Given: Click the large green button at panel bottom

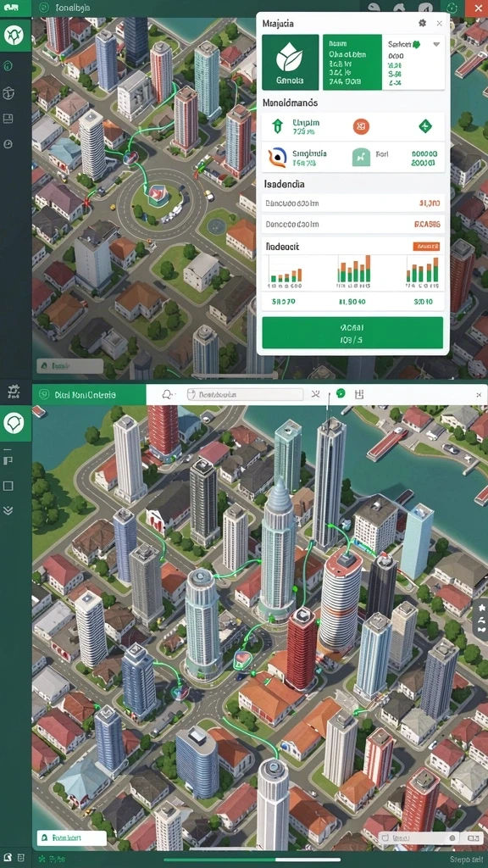Looking at the screenshot, I should pyautogui.click(x=352, y=332).
